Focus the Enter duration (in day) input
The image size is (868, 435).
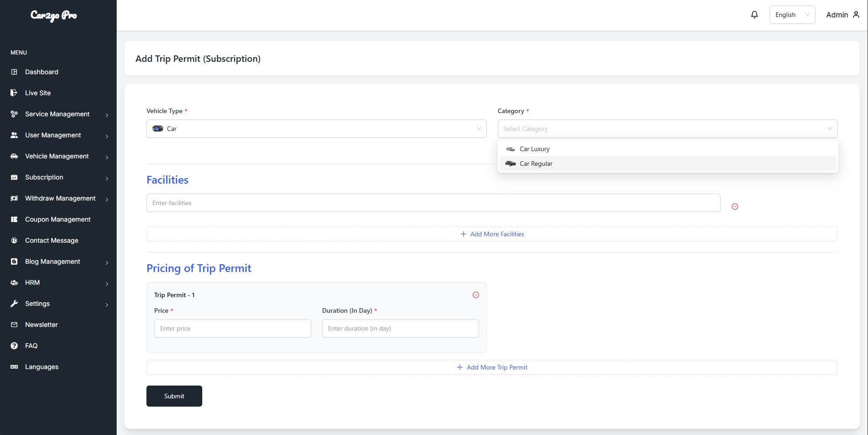tap(400, 328)
